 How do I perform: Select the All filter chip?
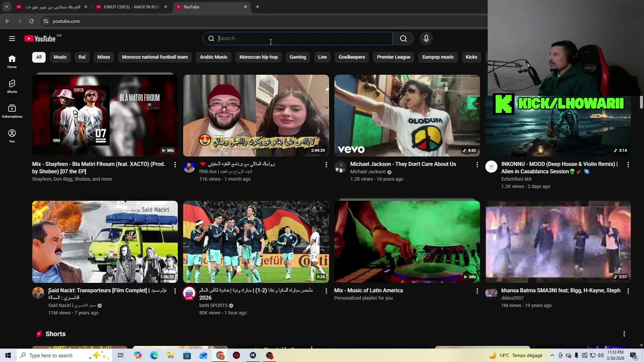(x=39, y=57)
